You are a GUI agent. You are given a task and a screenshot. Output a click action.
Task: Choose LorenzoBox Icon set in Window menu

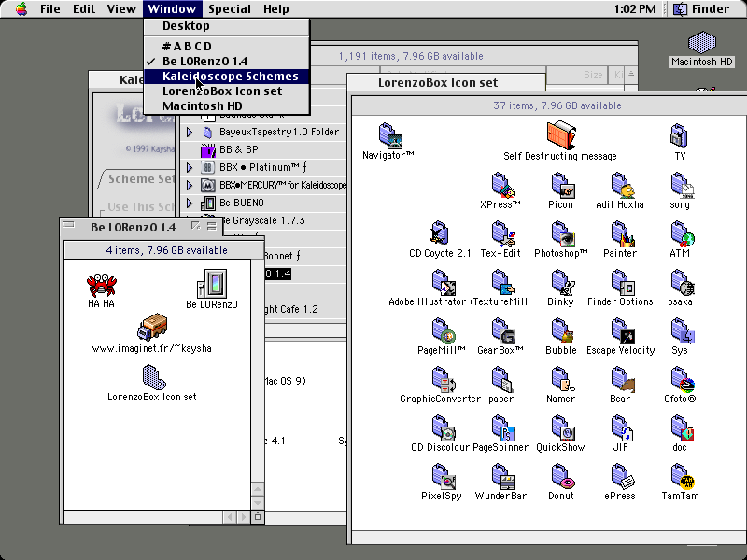[227, 91]
